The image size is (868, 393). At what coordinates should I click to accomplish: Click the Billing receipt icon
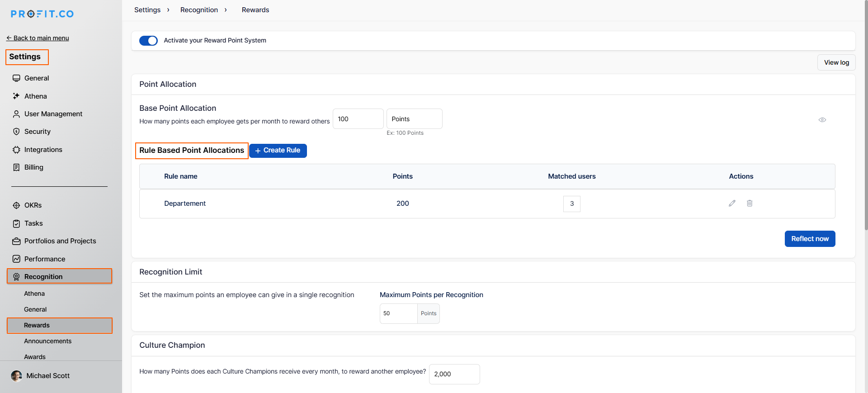click(16, 167)
